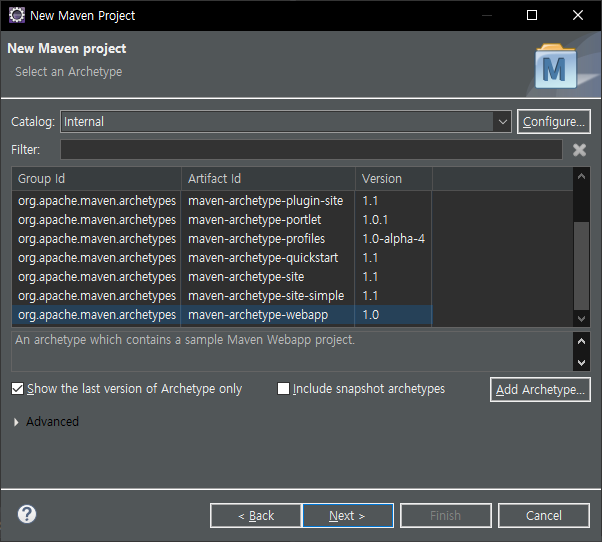Click inside the Filter text field

coord(311,150)
